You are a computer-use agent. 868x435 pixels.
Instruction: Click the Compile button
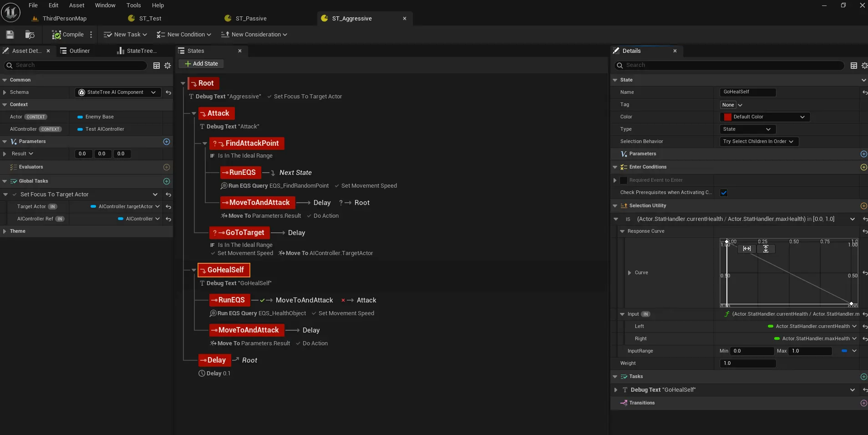(x=68, y=35)
